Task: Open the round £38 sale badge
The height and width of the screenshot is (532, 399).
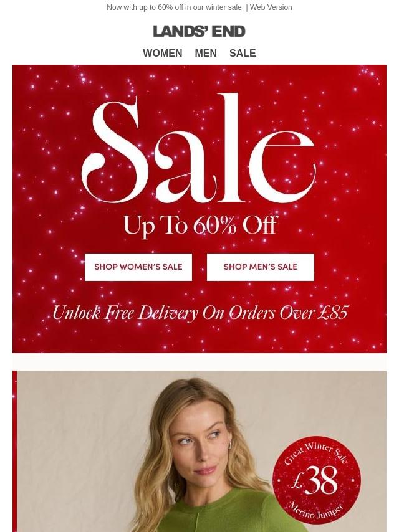Action: pyautogui.click(x=317, y=480)
